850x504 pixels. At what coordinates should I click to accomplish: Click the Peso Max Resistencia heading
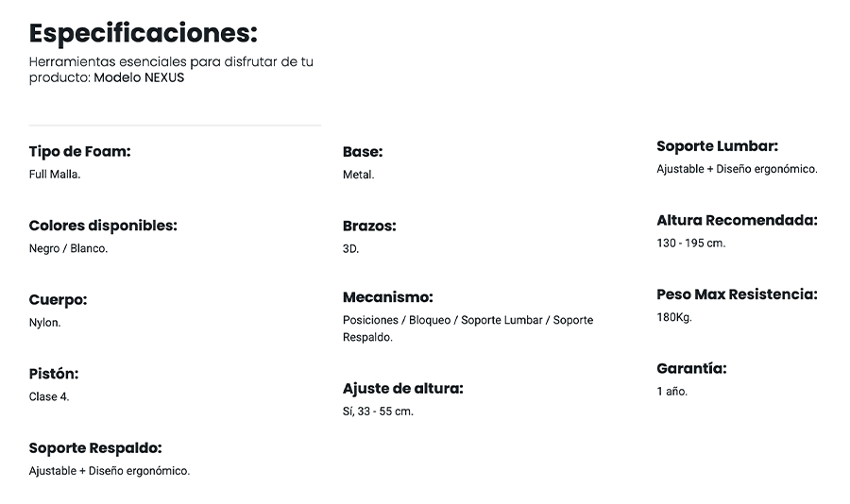(737, 294)
